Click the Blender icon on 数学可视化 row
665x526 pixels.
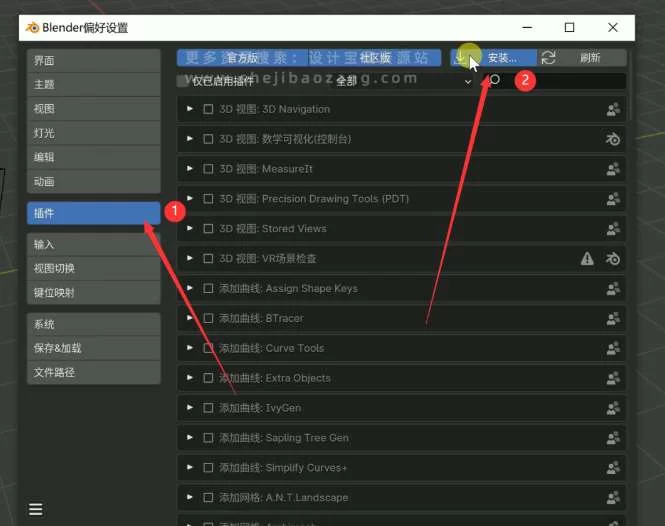click(x=613, y=139)
